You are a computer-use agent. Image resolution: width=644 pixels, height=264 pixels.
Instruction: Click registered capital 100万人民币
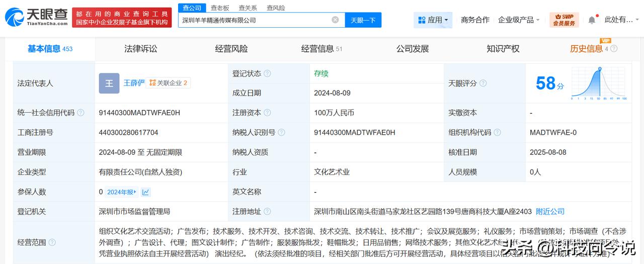pyautogui.click(x=334, y=113)
